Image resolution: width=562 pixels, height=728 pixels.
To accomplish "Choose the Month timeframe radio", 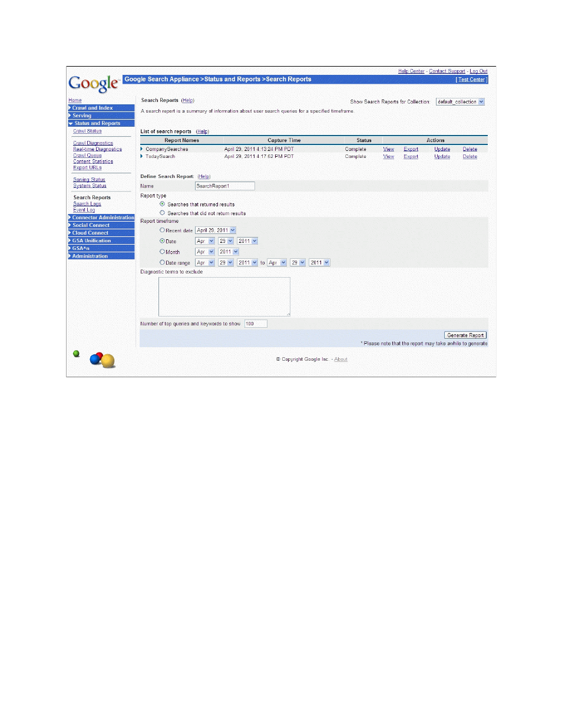I will [x=162, y=252].
